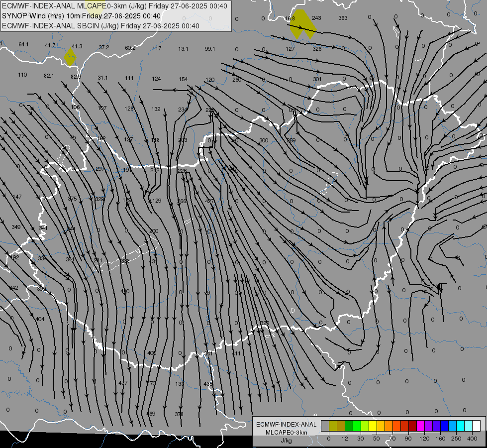The width and height of the screenshot is (487, 448).
Task: Click the map value 435
Action: tap(208, 384)
